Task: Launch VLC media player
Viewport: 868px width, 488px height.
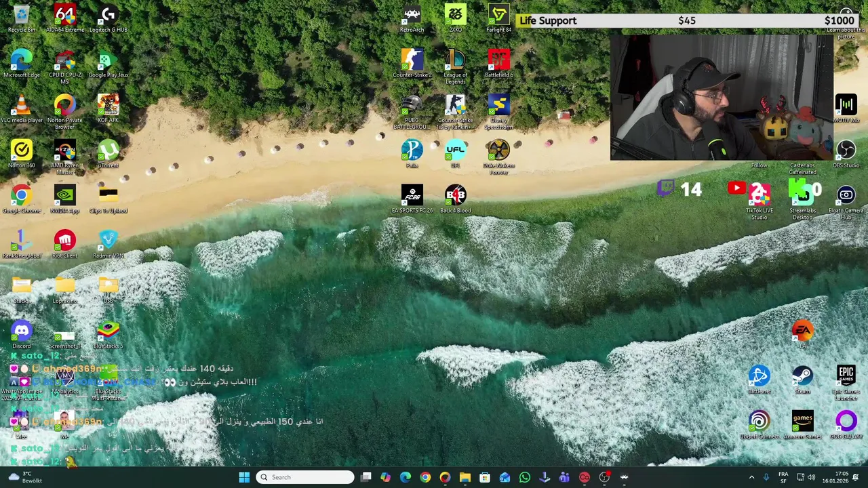Action: pyautogui.click(x=22, y=109)
